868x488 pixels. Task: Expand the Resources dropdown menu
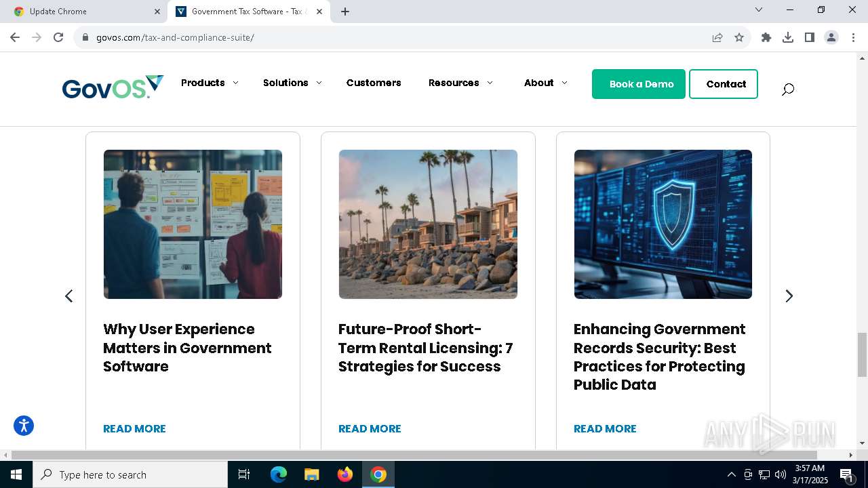460,83
